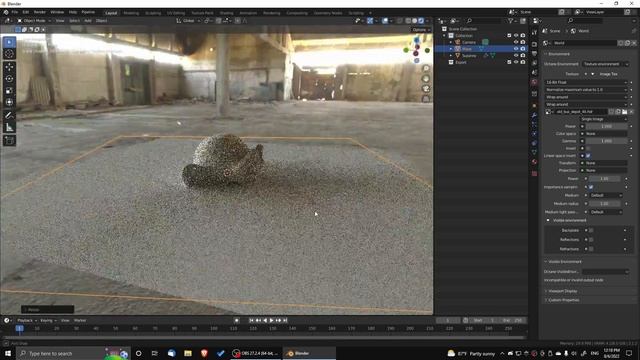Open Medium Default dropdown

pyautogui.click(x=606, y=195)
